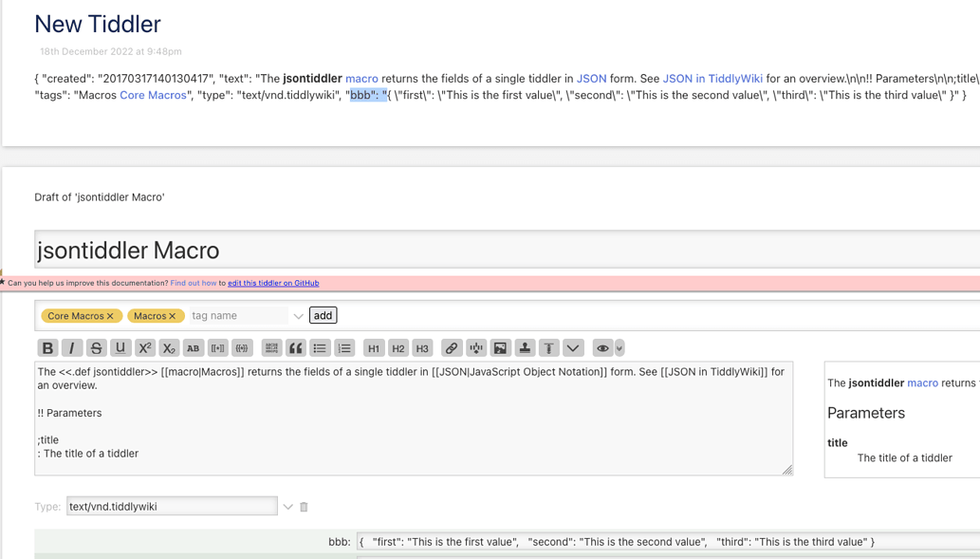Insert a picture into the tiddler
Viewport: 980px width, 559px height.
pos(500,347)
